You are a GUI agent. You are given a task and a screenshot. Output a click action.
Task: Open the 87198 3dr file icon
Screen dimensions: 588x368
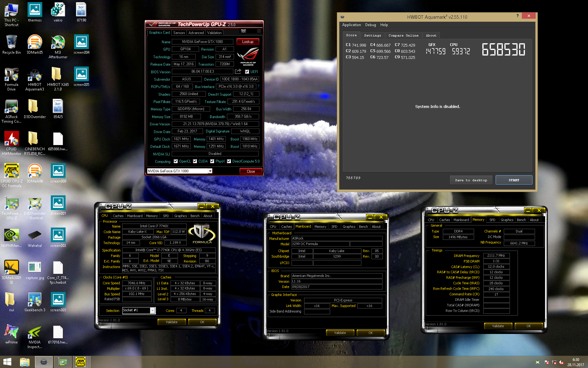81,12
